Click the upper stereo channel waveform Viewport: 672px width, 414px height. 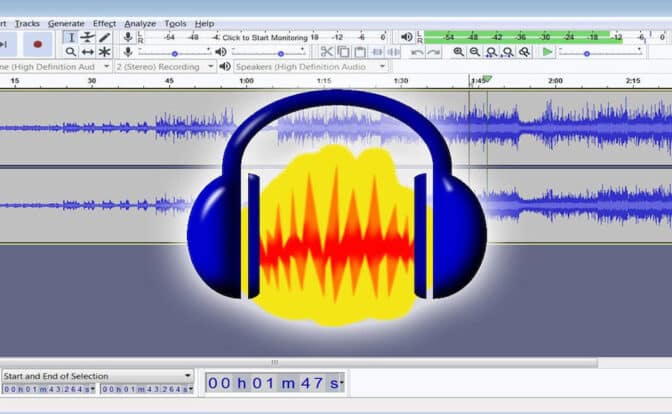pos(336,127)
